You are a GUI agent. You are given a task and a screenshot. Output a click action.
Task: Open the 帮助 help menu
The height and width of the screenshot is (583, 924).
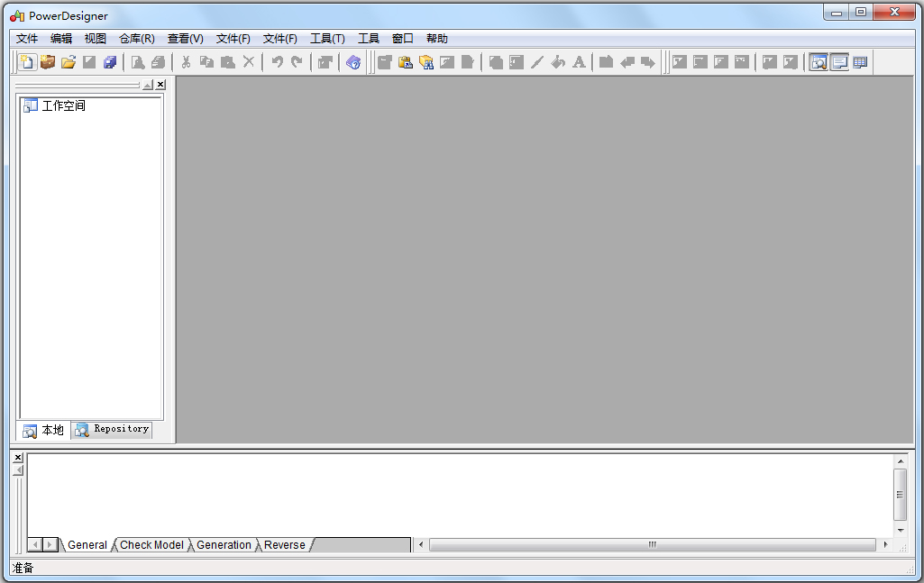pyautogui.click(x=436, y=39)
